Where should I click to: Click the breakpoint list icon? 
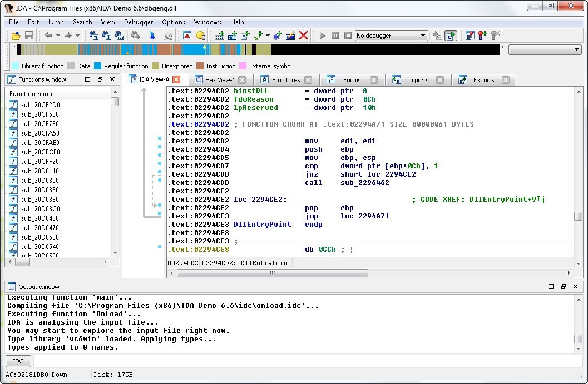point(470,36)
